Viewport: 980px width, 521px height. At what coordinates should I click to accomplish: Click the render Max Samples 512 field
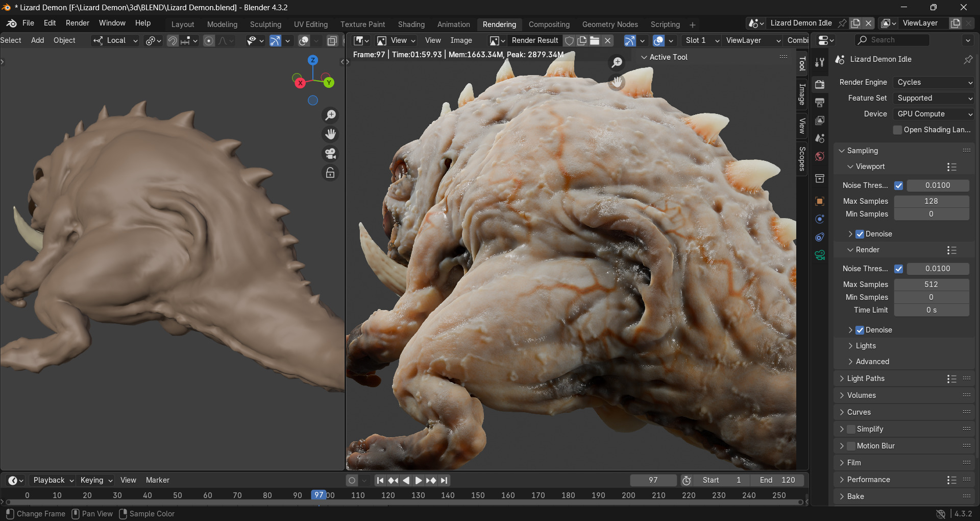coord(932,285)
